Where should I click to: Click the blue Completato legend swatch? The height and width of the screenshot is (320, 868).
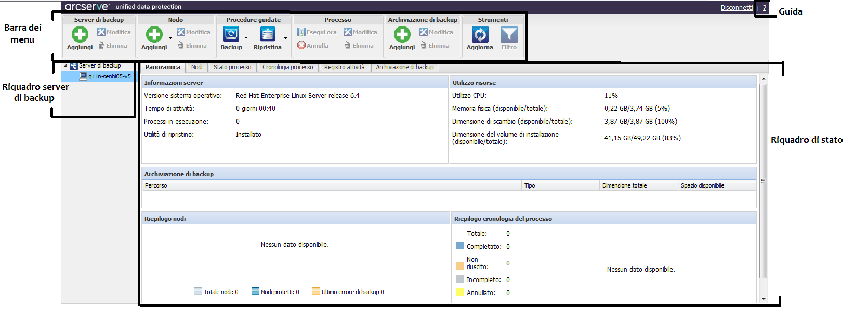tap(459, 246)
